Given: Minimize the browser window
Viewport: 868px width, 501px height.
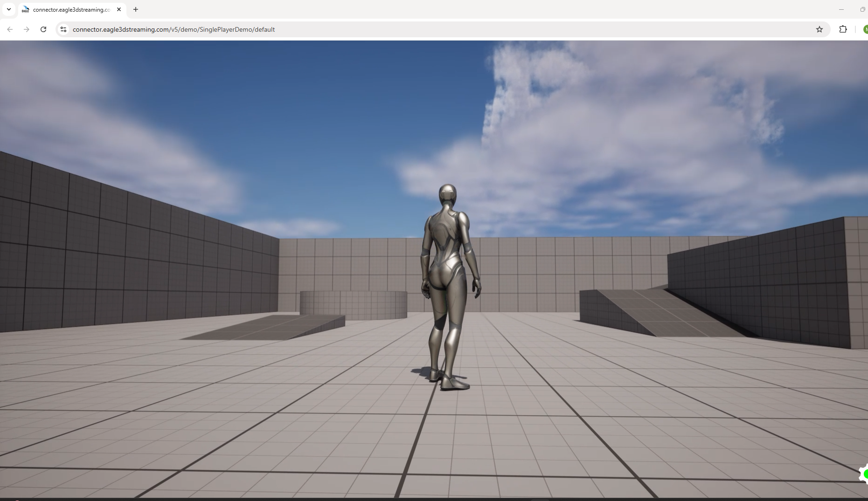Looking at the screenshot, I should click(841, 9).
